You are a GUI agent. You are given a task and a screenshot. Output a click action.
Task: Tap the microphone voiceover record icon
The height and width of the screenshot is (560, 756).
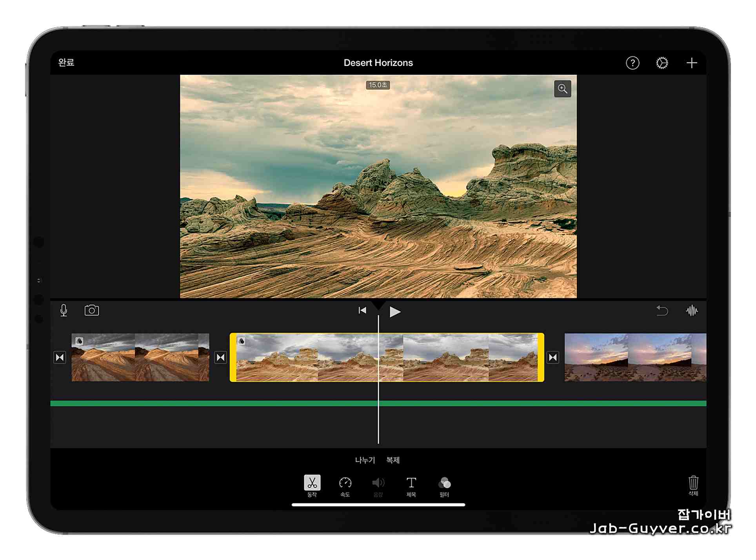pos(64,311)
